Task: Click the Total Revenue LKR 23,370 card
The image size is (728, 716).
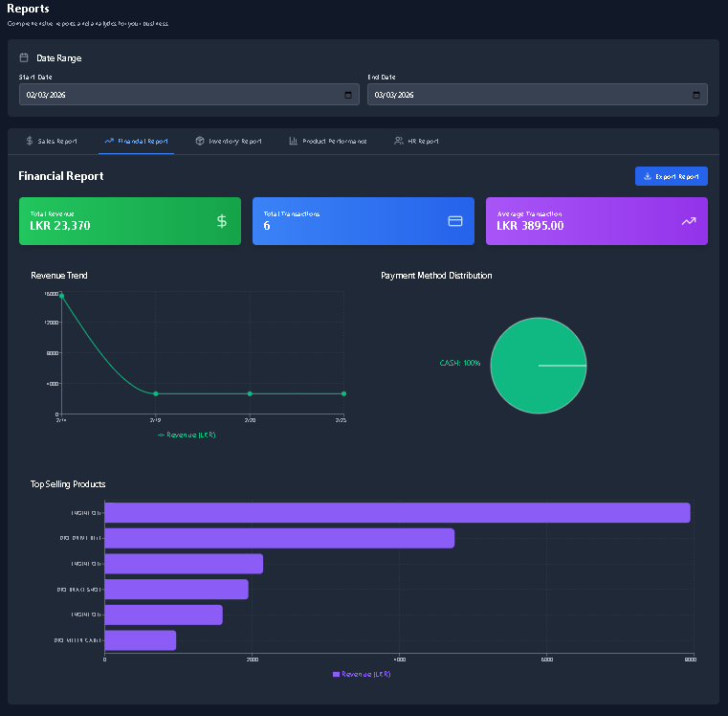Action: click(130, 221)
